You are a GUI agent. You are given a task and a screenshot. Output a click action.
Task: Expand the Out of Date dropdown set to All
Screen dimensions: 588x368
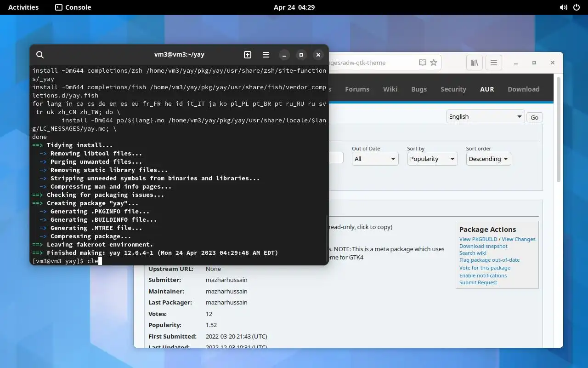pos(375,159)
